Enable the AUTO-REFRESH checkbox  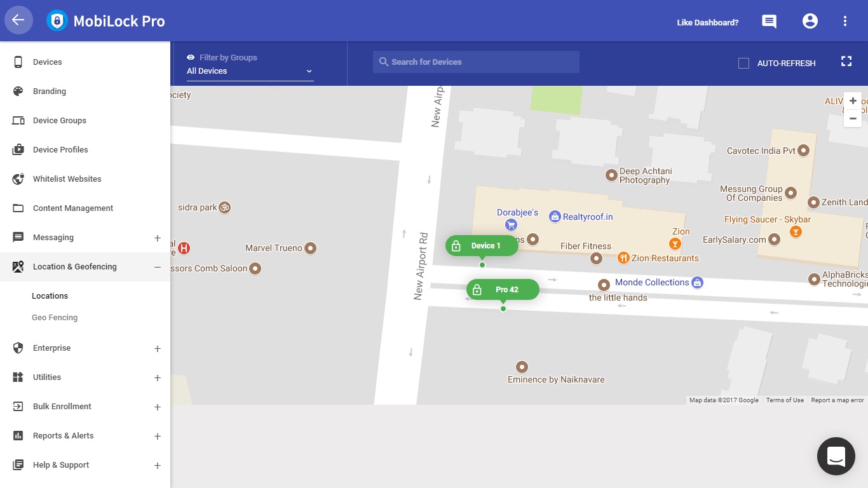(743, 63)
